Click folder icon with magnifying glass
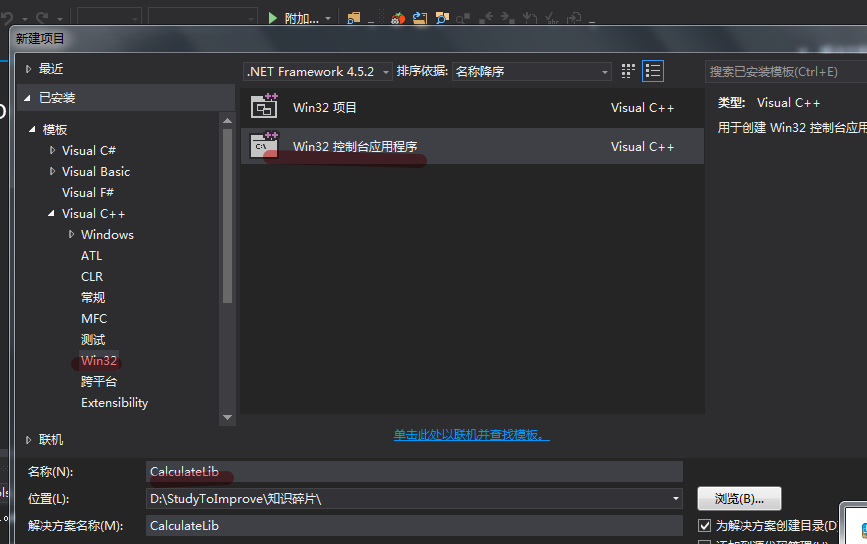Screen dimensions: 867x544 tap(442, 18)
